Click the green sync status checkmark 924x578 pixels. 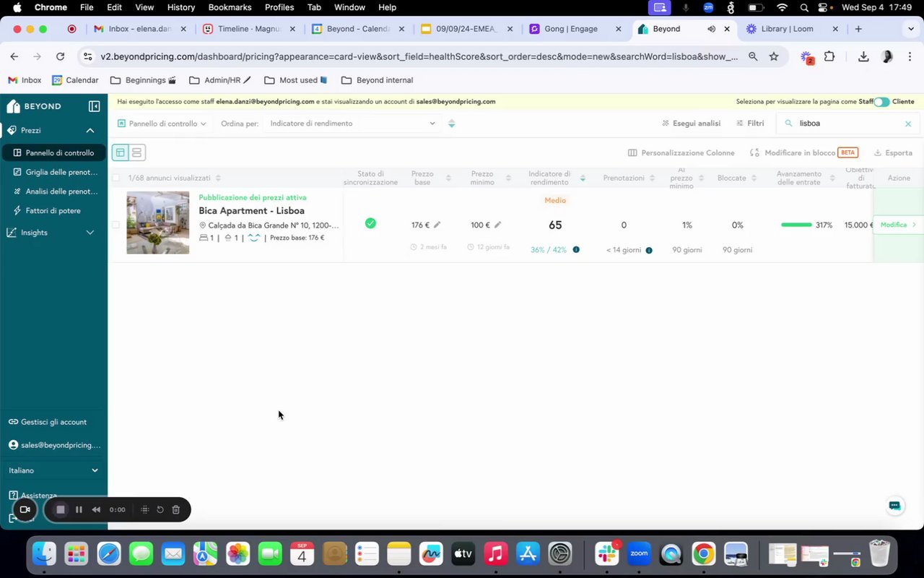(370, 223)
